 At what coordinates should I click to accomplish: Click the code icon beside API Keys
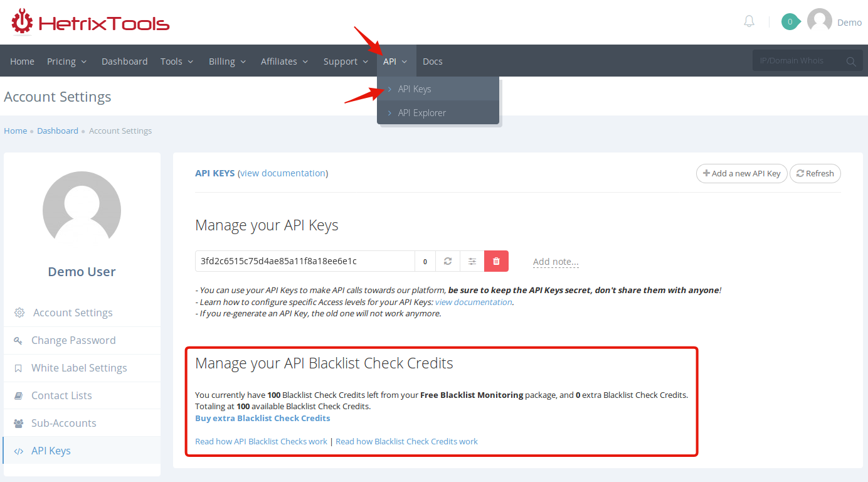point(18,451)
